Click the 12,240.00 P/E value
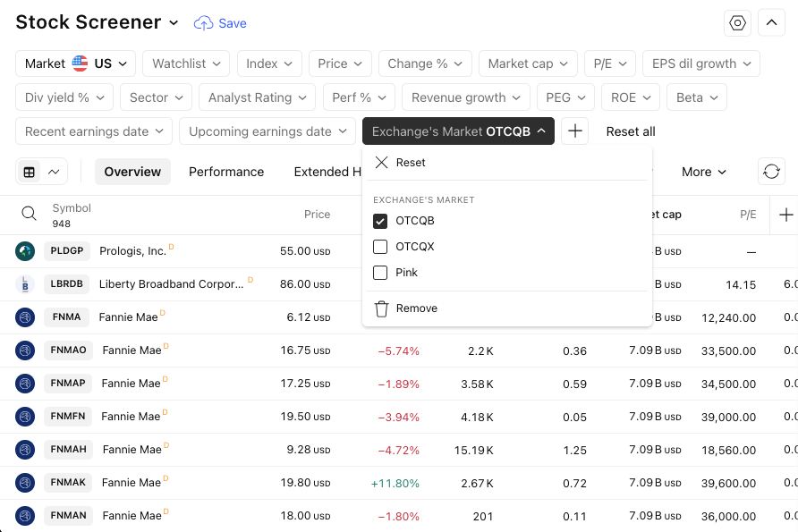Image resolution: width=798 pixels, height=532 pixels. (x=728, y=318)
